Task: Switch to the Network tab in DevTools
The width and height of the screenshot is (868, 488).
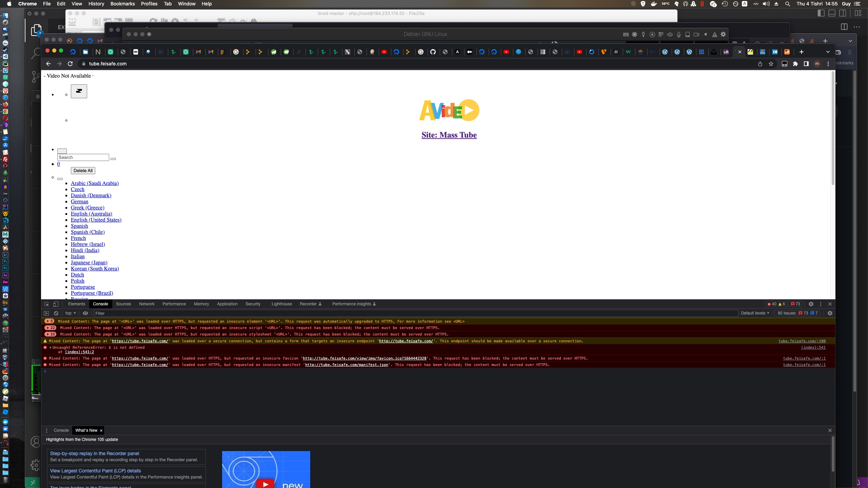Action: [x=146, y=304]
